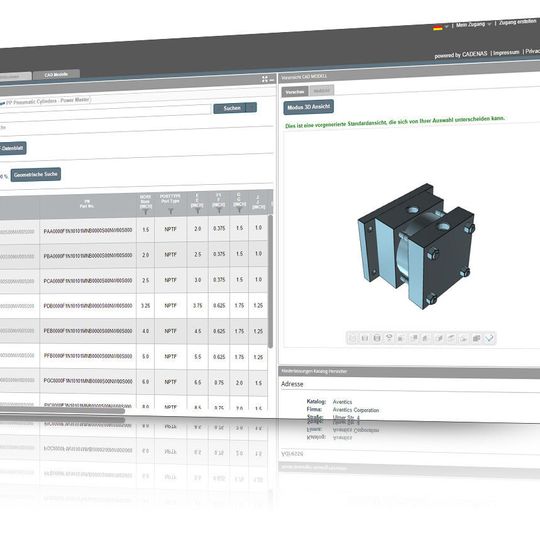Maximize the table panel via grid icon
This screenshot has height=540, width=540.
pos(264,79)
